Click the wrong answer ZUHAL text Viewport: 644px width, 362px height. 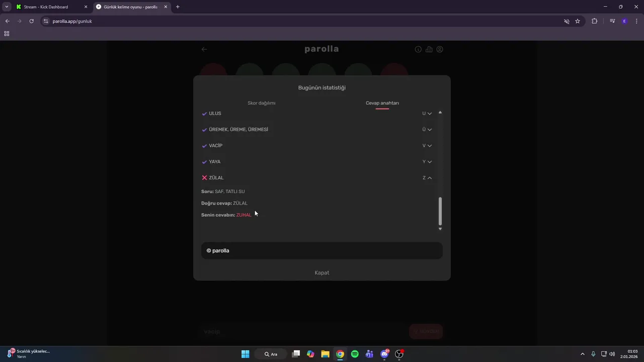(244, 215)
